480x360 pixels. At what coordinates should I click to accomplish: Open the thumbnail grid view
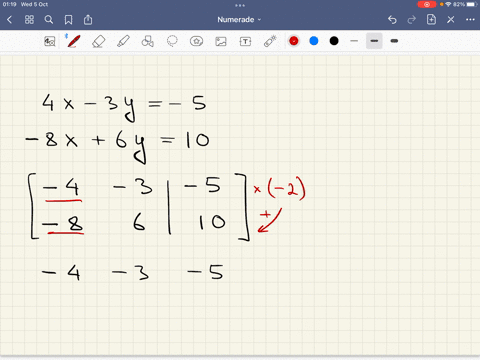pyautogui.click(x=29, y=20)
